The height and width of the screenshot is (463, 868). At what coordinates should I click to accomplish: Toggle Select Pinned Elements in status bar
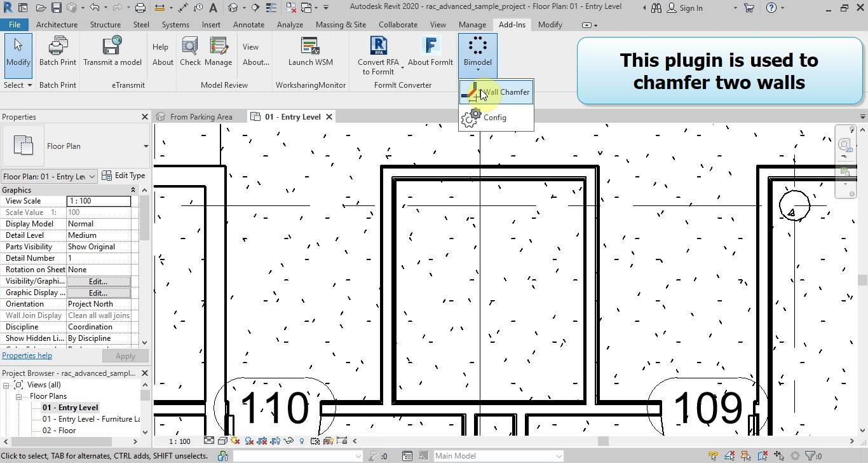747,456
